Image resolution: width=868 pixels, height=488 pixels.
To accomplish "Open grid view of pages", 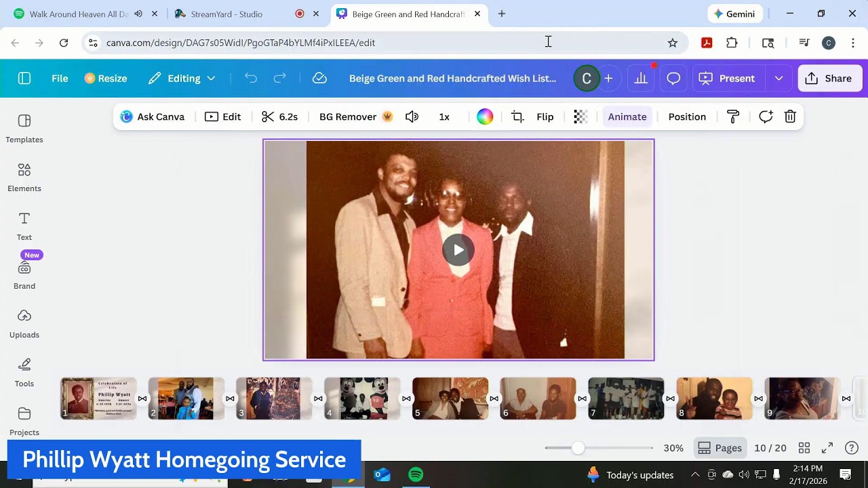I will 804,448.
